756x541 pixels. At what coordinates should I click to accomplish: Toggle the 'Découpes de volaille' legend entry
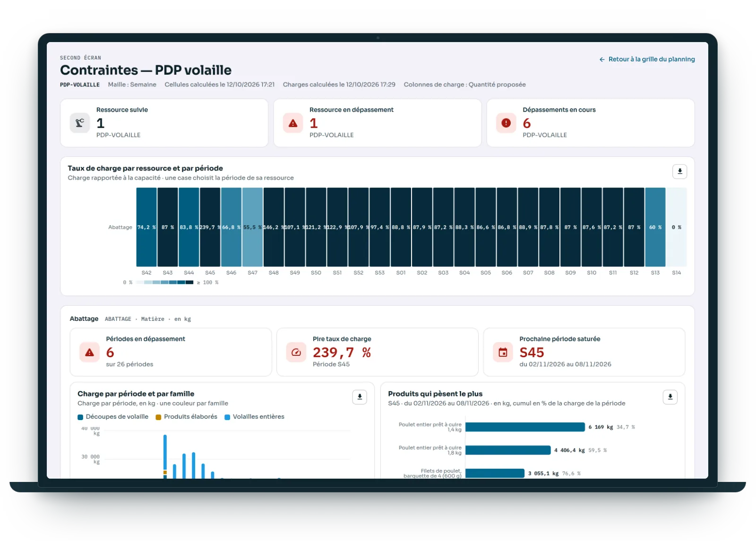coord(113,417)
